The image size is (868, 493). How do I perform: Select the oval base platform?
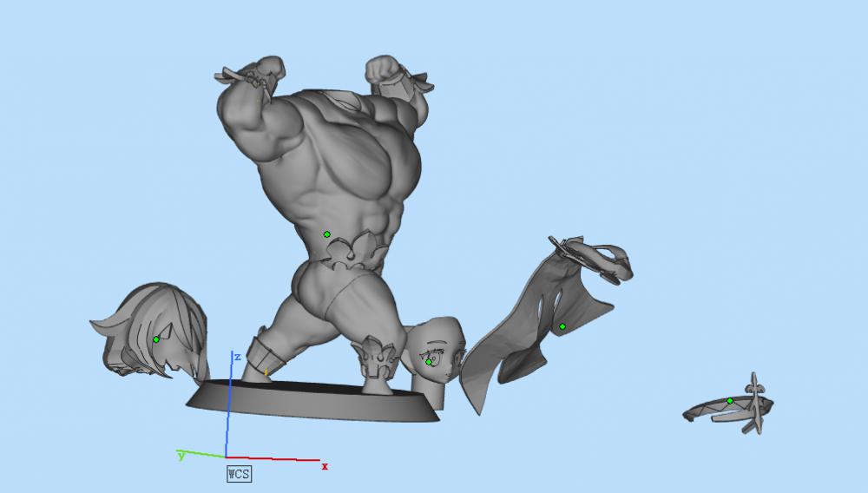click(x=313, y=402)
